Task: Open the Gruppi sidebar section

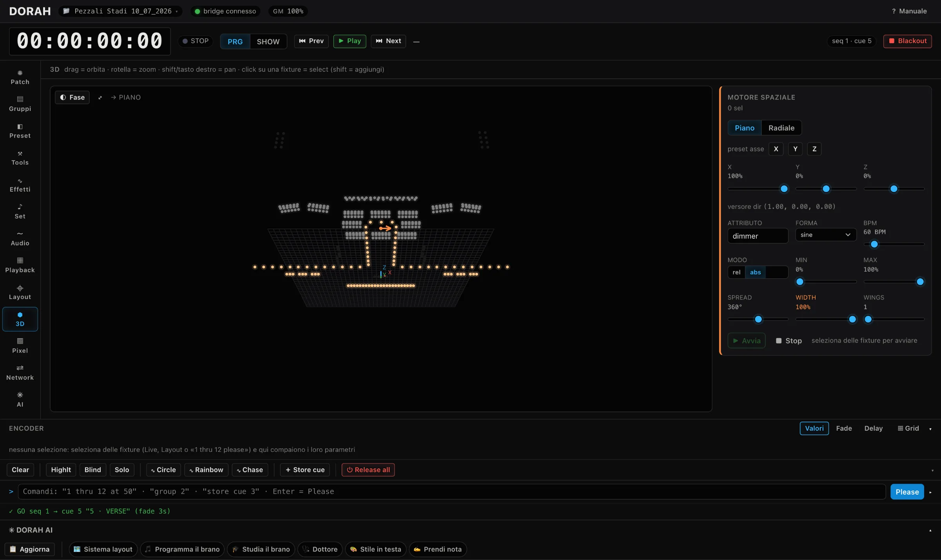Action: click(20, 104)
